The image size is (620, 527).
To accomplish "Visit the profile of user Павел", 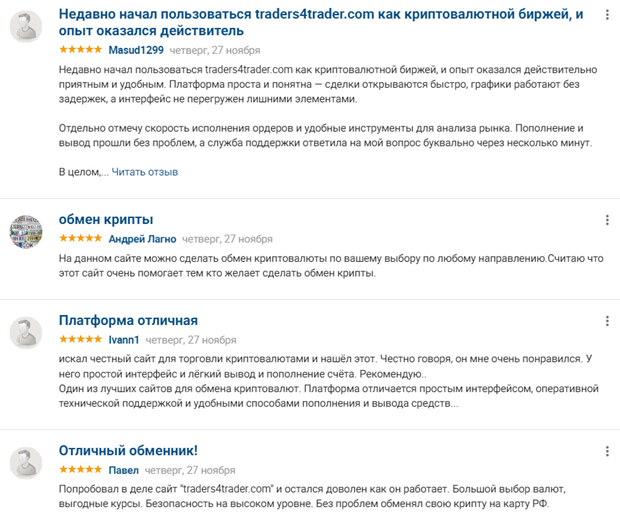I will [x=124, y=470].
